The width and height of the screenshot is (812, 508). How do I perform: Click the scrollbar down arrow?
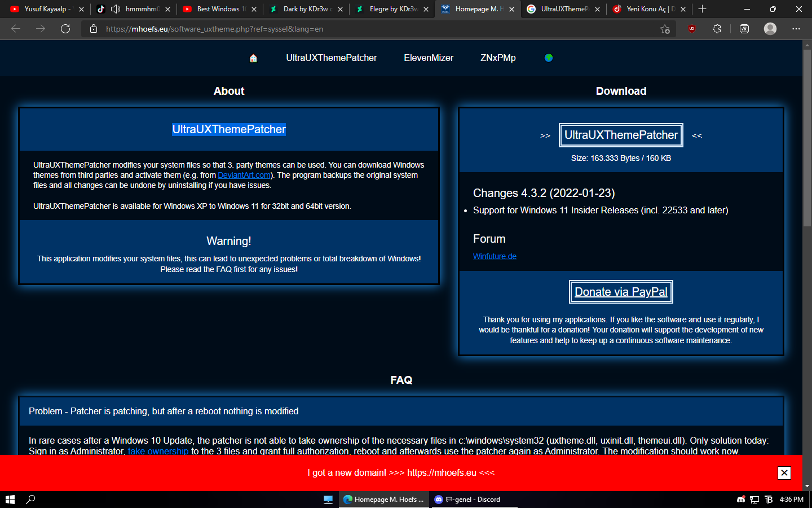click(x=807, y=486)
